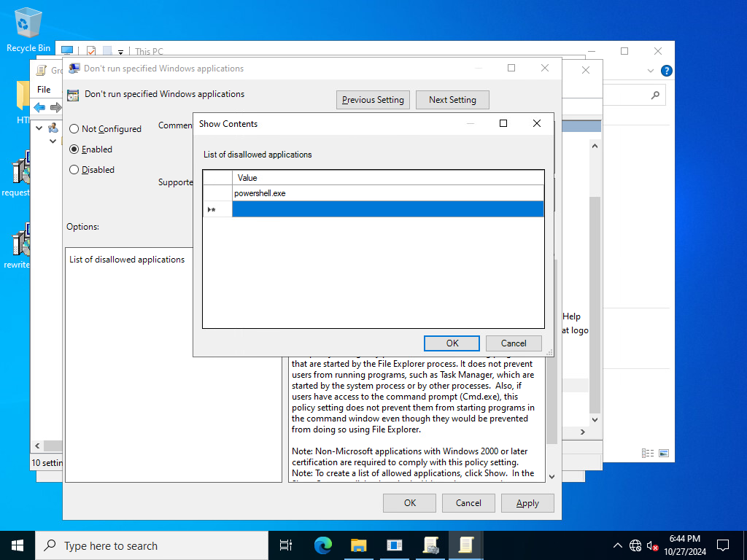This screenshot has height=560, width=747.
Task: Select the powershell.exe value cell
Action: (388, 193)
